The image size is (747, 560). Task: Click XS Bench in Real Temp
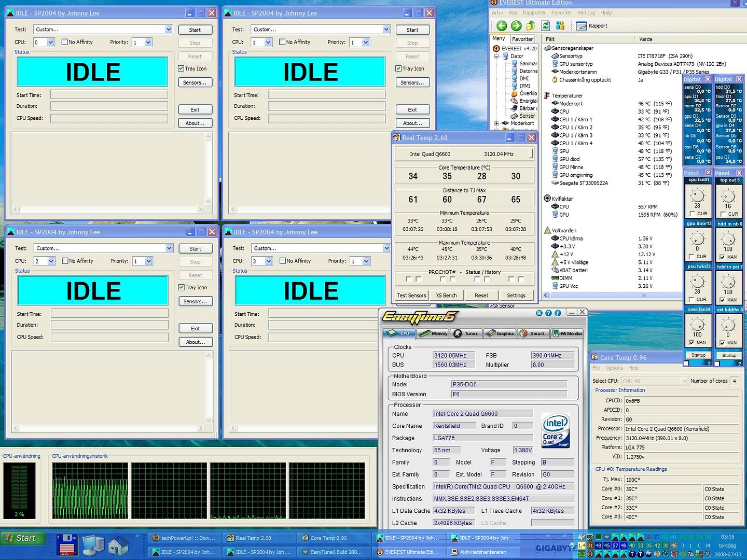446,295
